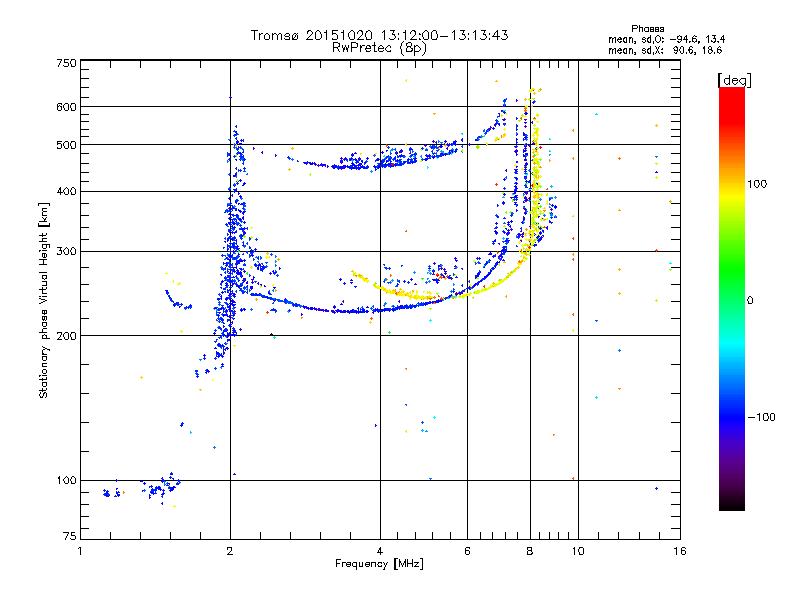Screen dimensions: 800x600
Task: Click the frequency axis '2' tick label
Action: [x=230, y=551]
